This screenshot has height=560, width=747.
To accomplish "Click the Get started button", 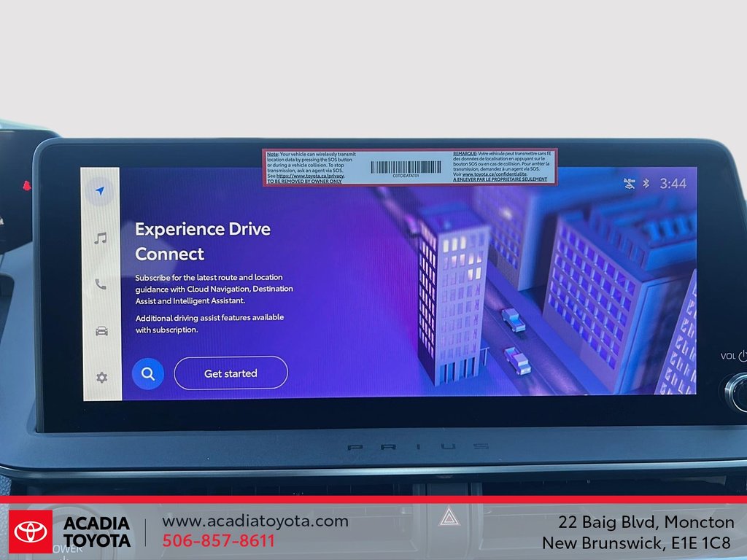I will (x=231, y=373).
